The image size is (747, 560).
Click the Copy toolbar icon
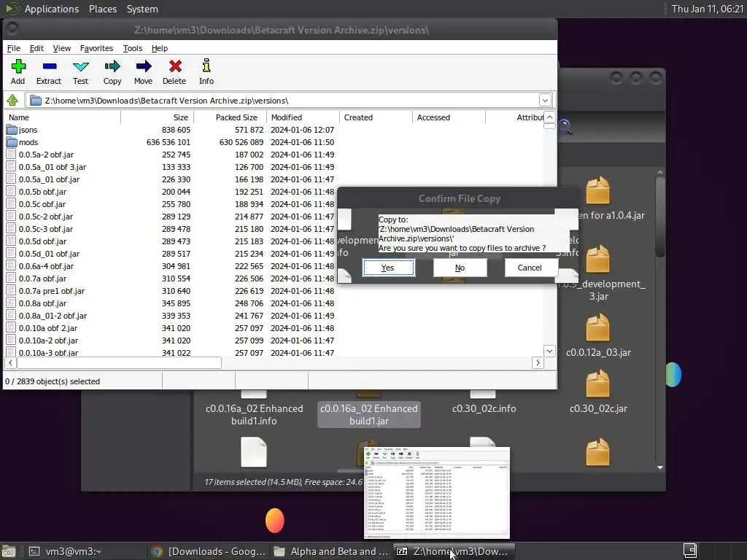[x=112, y=66]
